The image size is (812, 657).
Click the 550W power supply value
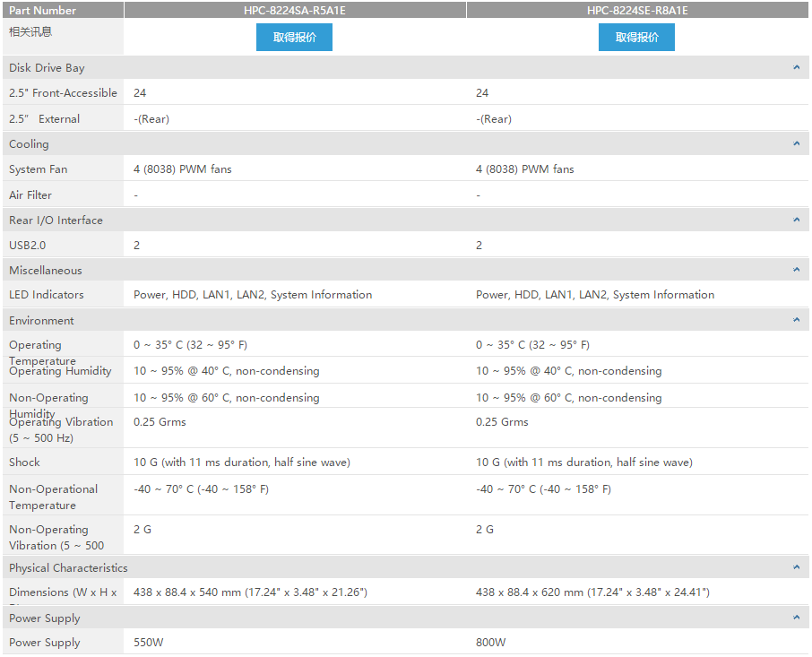(x=148, y=643)
